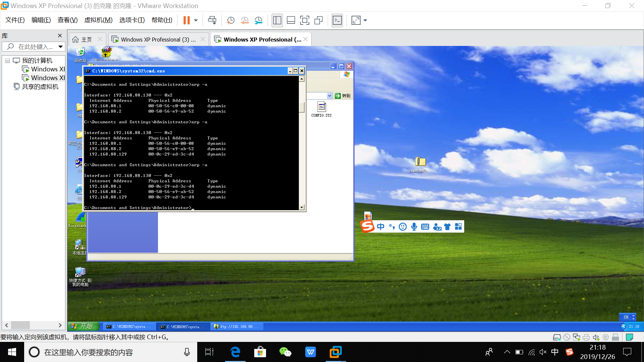Image resolution: width=644 pixels, height=362 pixels.
Task: Click the library search input field
Action: [x=35, y=47]
